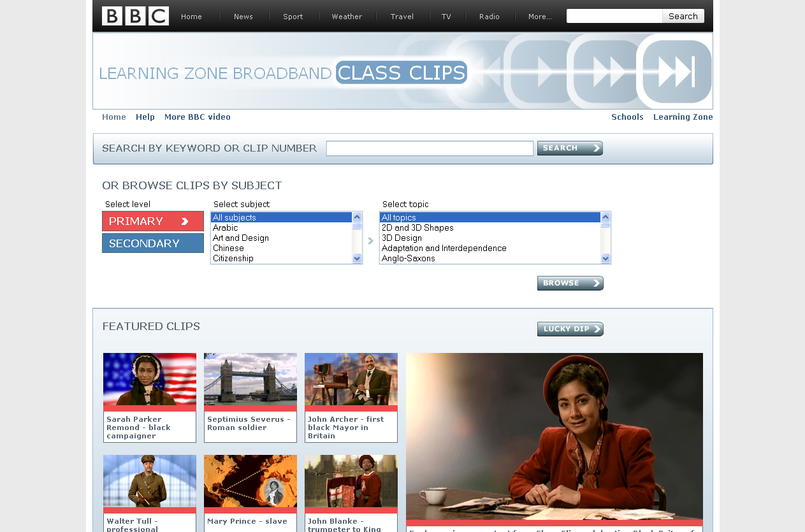Open Weather in the BBC top bar
The height and width of the screenshot is (532, 805).
347,17
